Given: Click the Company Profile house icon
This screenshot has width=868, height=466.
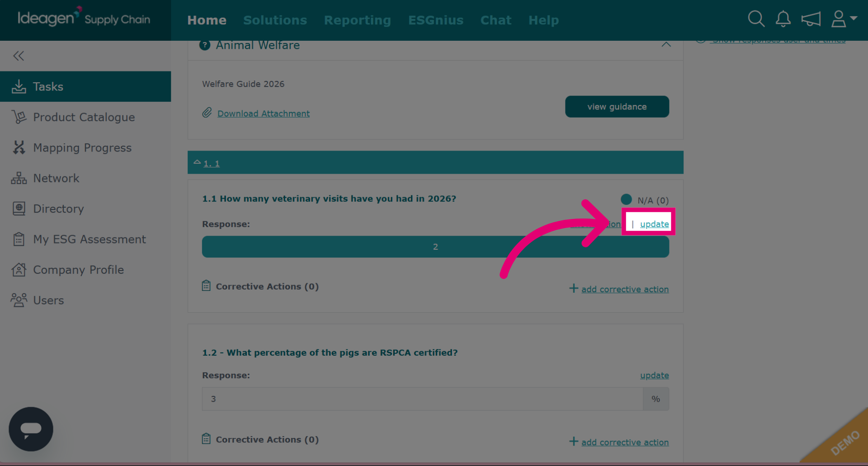Looking at the screenshot, I should pyautogui.click(x=19, y=270).
